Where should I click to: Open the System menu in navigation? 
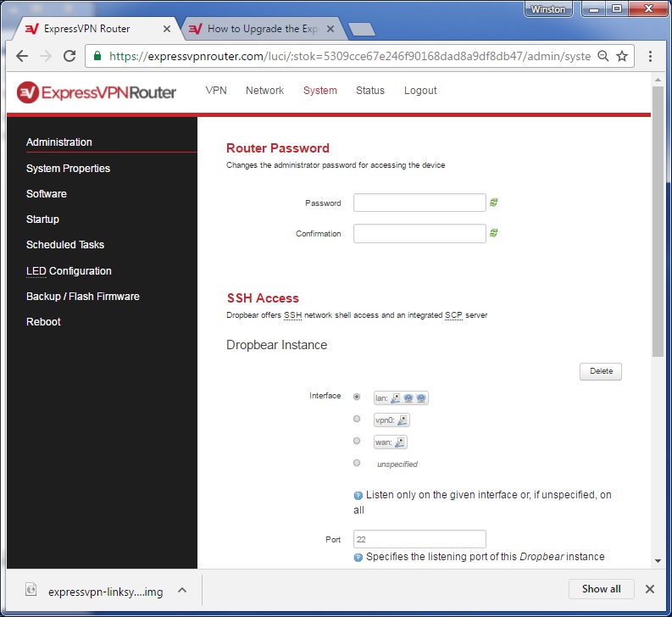pyautogui.click(x=319, y=91)
